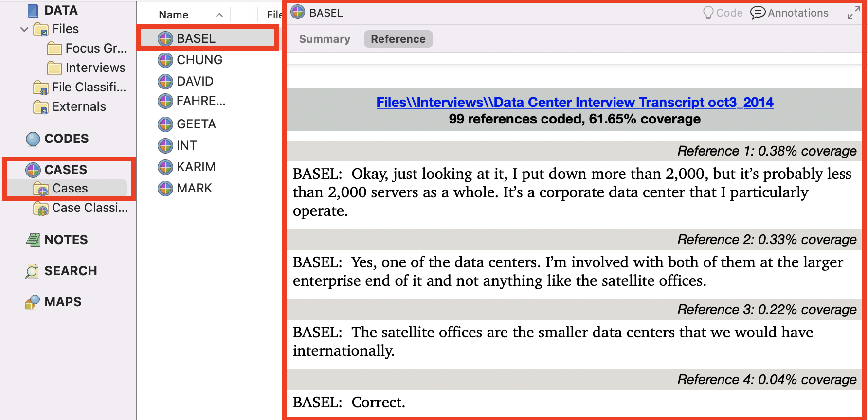This screenshot has height=420, width=868.
Task: Click the CODES sphere icon
Action: click(33, 139)
